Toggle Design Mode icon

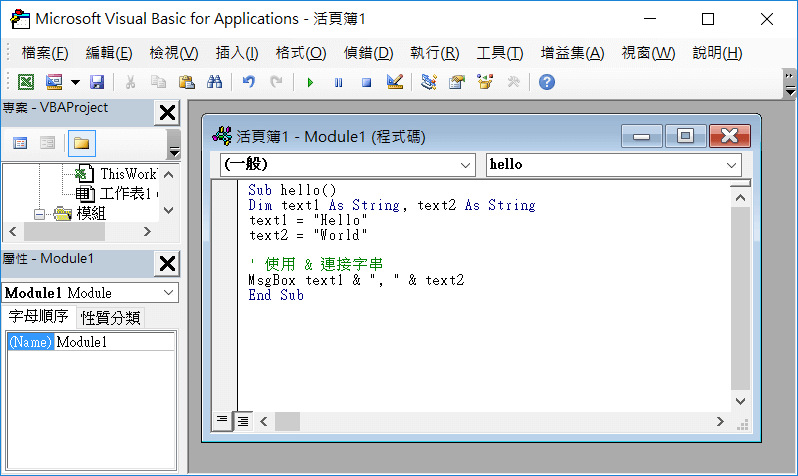394,82
